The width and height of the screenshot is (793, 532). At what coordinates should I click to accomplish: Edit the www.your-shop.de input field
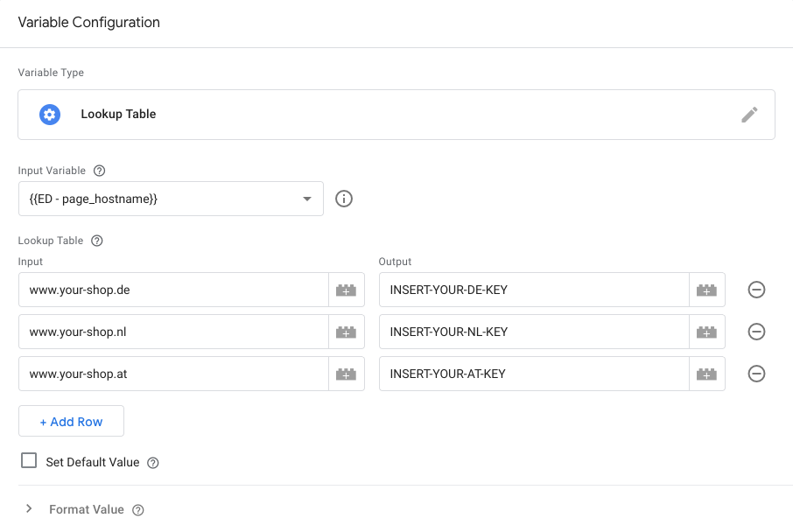click(x=173, y=290)
